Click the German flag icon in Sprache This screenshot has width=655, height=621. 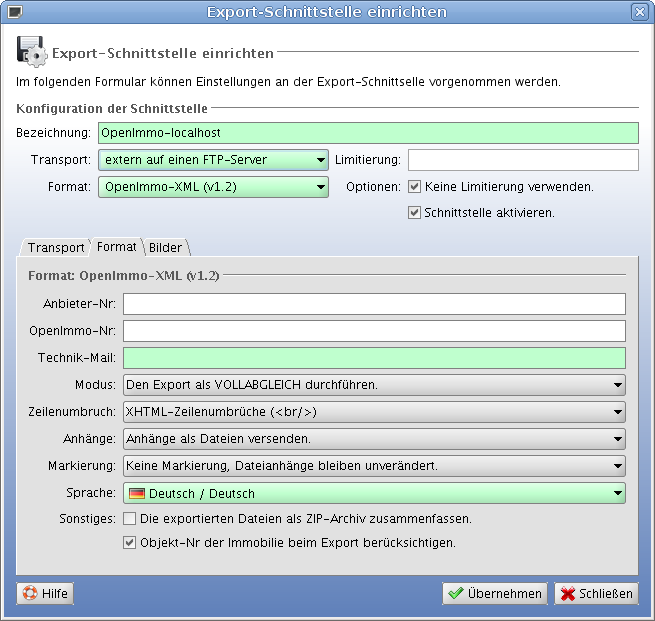136,493
